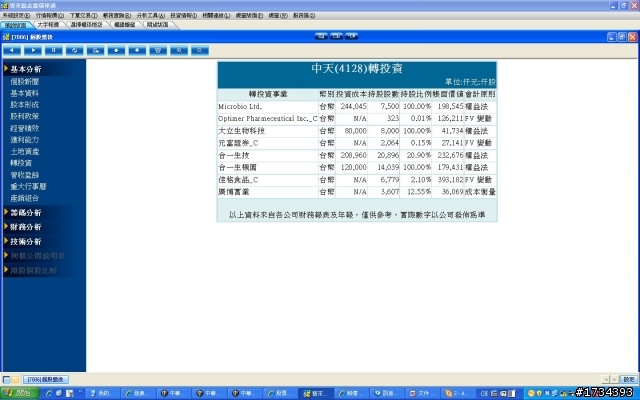Open 產銷組合 in the sidebar
The width and height of the screenshot is (640, 400).
point(24,198)
